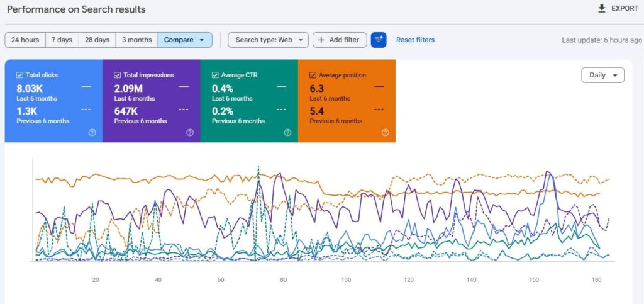Switch to the 28 days range
This screenshot has height=304, width=644.
pyautogui.click(x=97, y=40)
